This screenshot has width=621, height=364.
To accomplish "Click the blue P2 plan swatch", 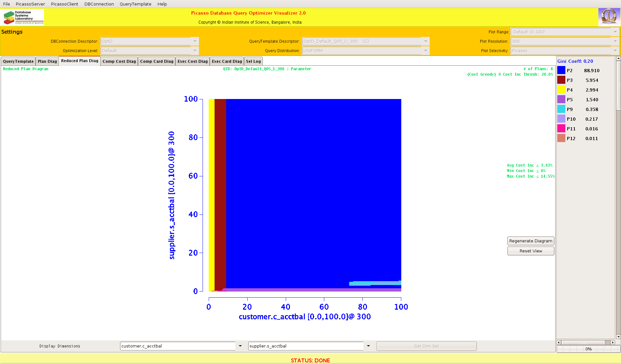I will tap(561, 71).
